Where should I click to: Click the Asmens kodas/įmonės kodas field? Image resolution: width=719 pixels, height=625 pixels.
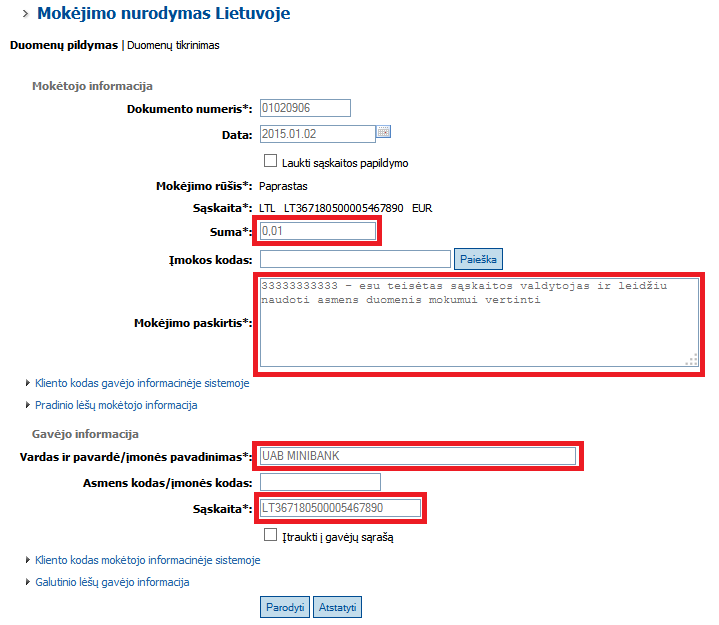320,482
